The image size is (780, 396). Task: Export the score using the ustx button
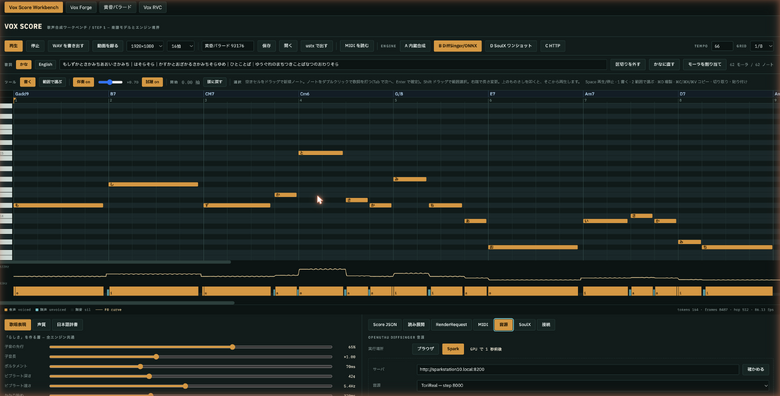[x=316, y=46]
